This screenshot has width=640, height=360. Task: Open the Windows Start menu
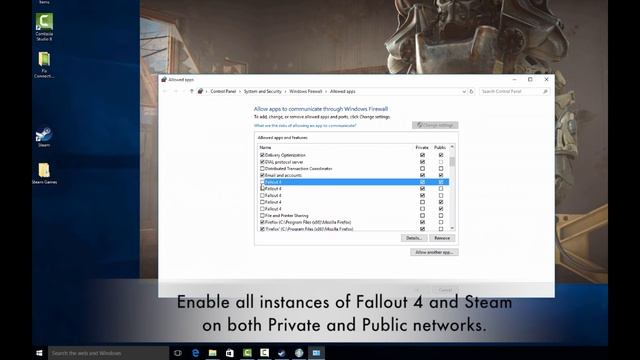click(39, 353)
